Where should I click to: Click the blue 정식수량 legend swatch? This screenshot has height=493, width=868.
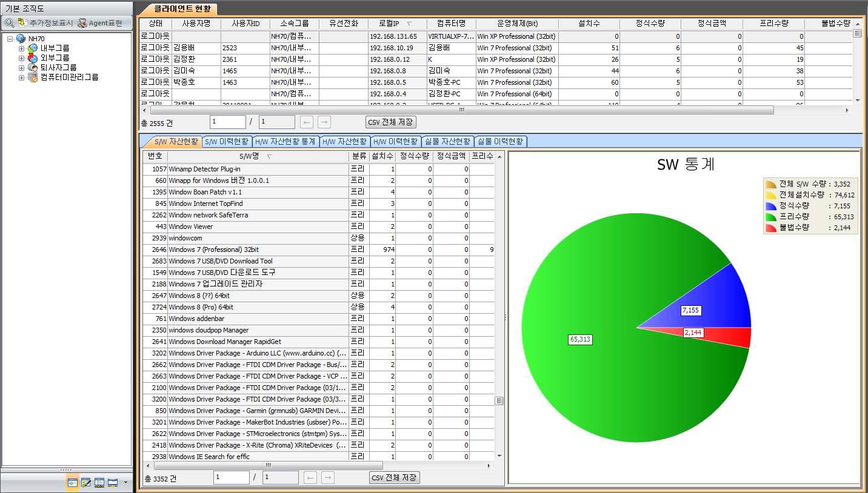(771, 206)
